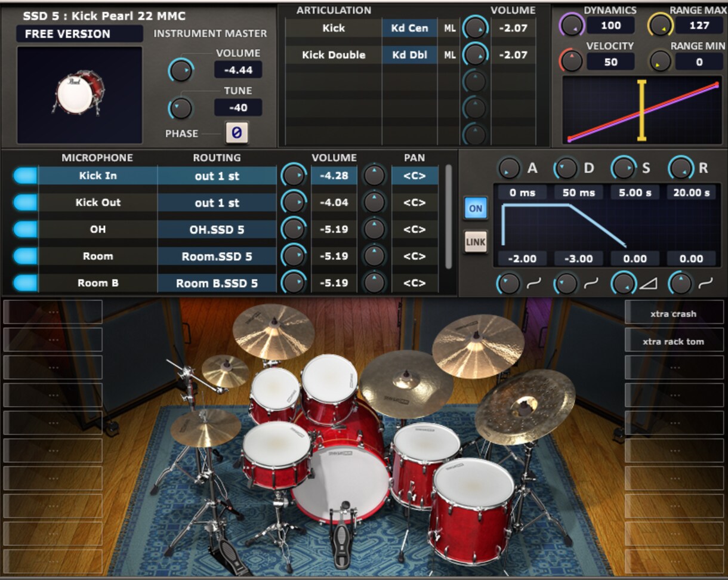This screenshot has height=580, width=728.
Task: Click the Velocity value 50
Action: pos(610,61)
